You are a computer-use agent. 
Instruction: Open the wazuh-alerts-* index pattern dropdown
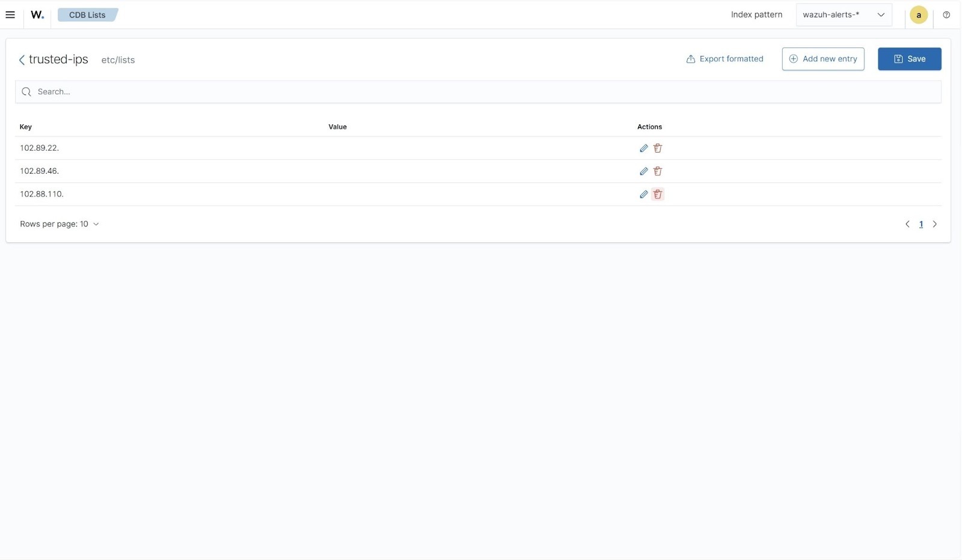844,14
